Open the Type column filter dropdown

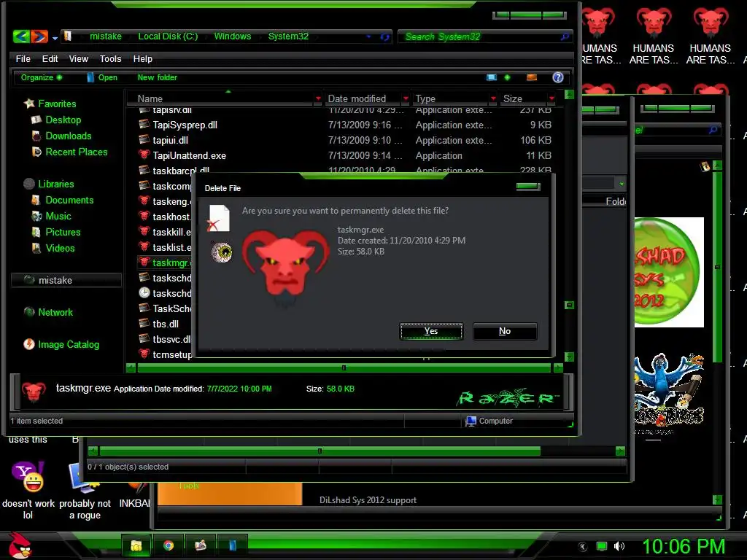pyautogui.click(x=493, y=98)
